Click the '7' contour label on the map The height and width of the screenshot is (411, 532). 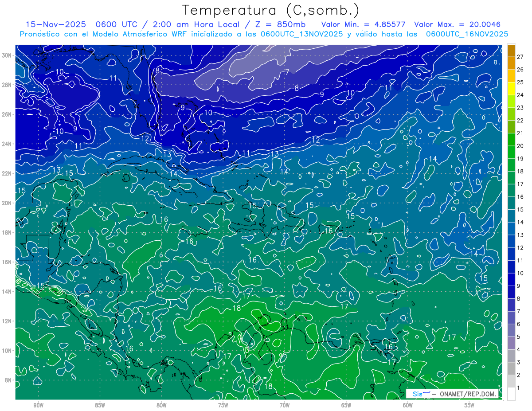287,72
